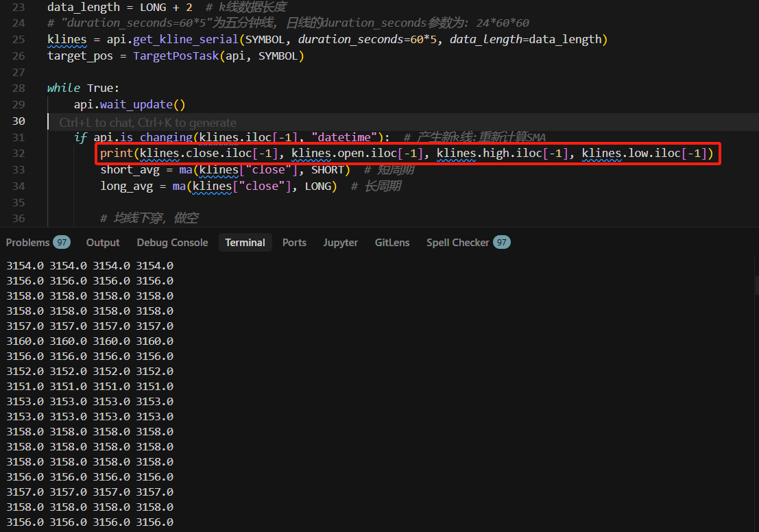The image size is (759, 532).
Task: Switch to the Ports tab
Action: [x=294, y=243]
